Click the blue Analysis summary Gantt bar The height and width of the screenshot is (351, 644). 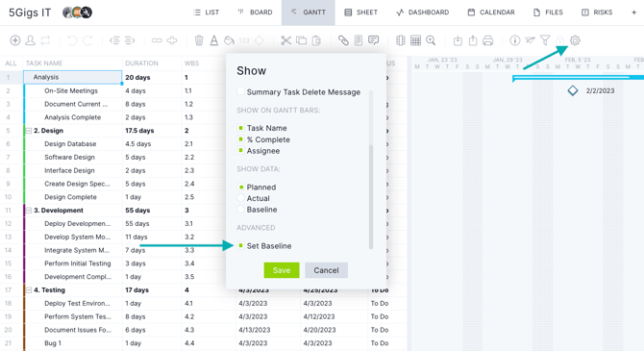pyautogui.click(x=578, y=77)
